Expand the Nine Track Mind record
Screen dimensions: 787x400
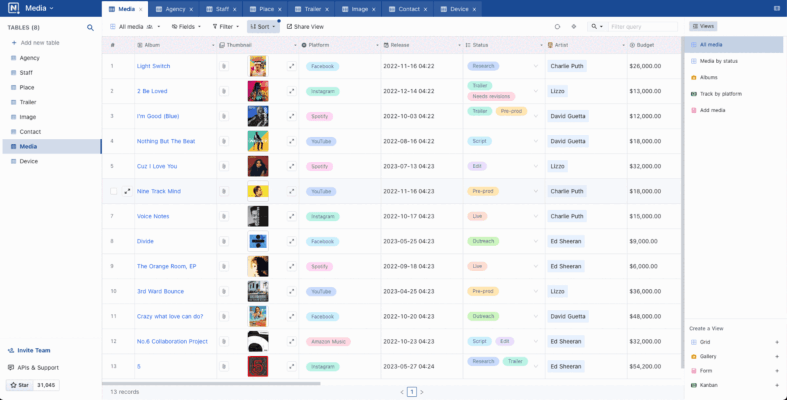127,191
